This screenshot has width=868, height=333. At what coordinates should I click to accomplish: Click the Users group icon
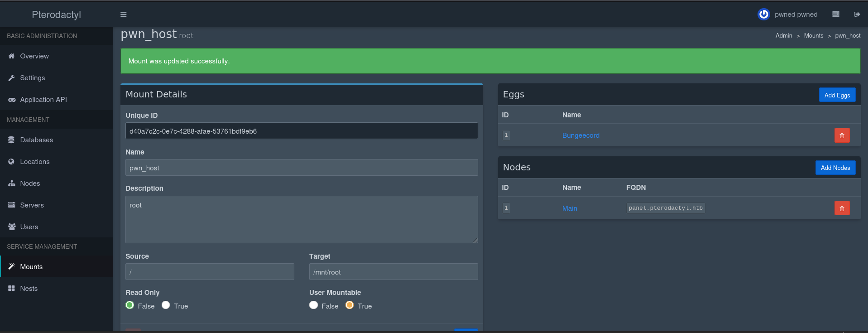point(12,227)
